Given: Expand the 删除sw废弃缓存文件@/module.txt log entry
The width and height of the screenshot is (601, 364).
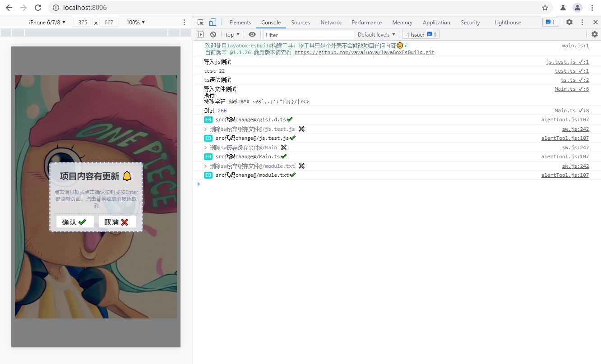Looking at the screenshot, I should 206,166.
